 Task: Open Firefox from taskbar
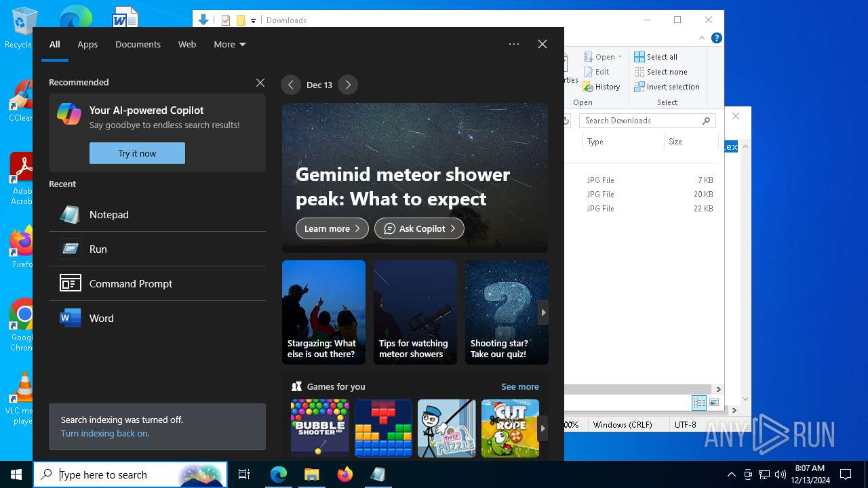tap(345, 474)
